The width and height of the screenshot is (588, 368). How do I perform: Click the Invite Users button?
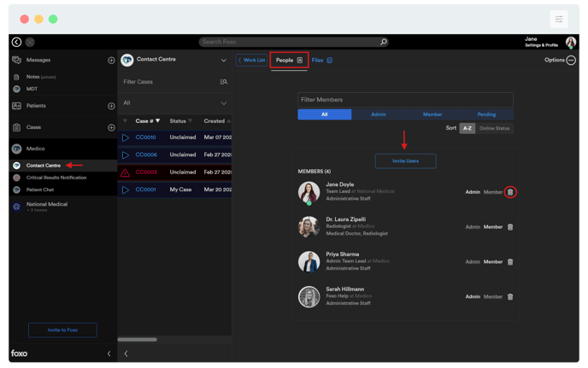pyautogui.click(x=405, y=161)
